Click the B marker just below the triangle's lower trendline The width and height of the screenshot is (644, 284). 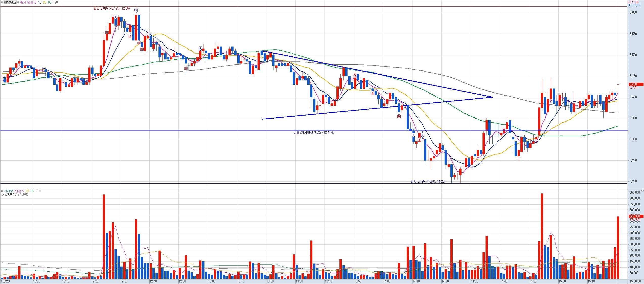click(x=399, y=116)
